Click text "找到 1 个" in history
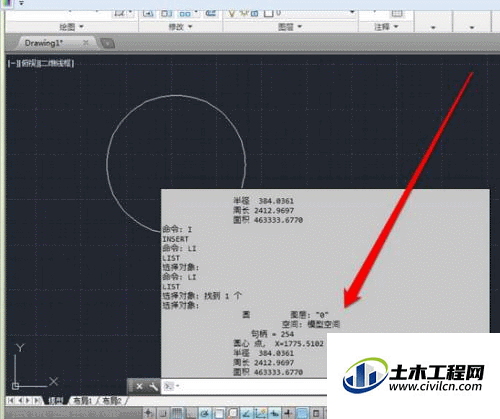 (223, 296)
